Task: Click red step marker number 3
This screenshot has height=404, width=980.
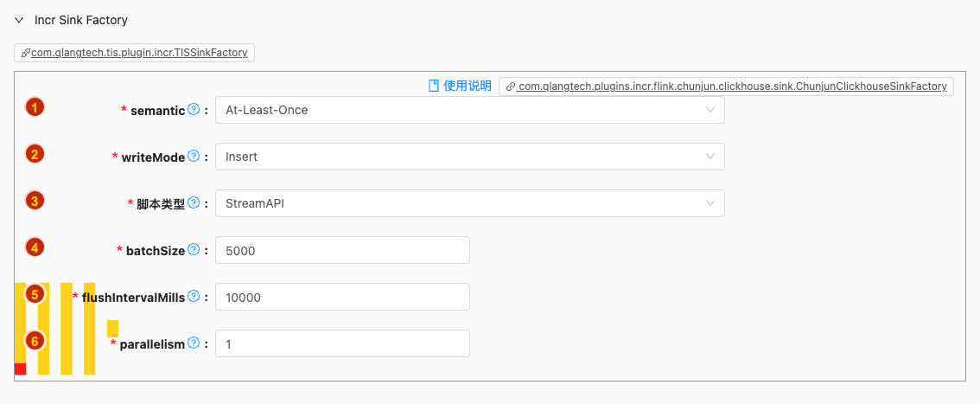Action: coord(35,201)
